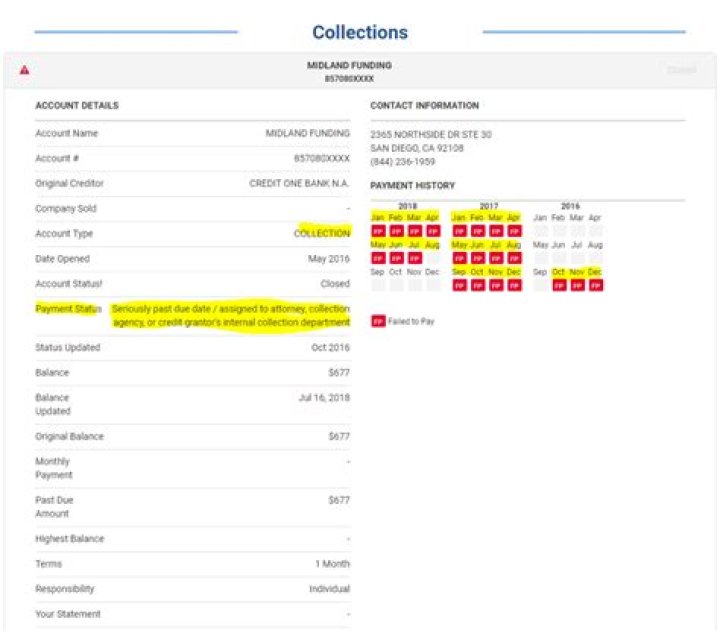Click the faded Closed label in header
The image size is (720, 636).
(681, 70)
